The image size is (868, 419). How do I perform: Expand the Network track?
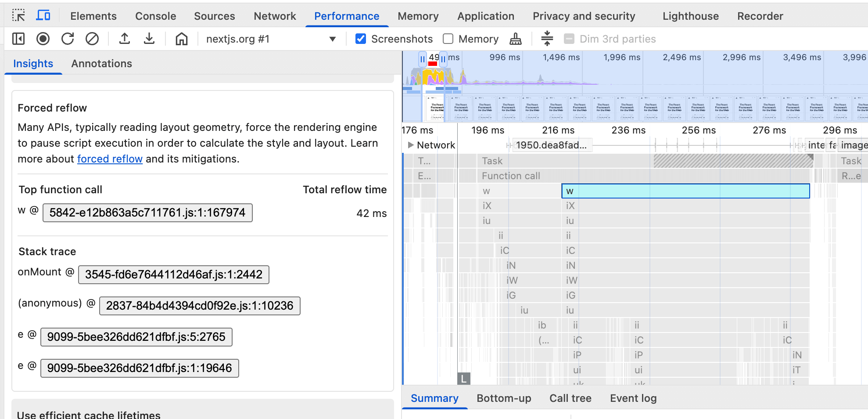412,145
